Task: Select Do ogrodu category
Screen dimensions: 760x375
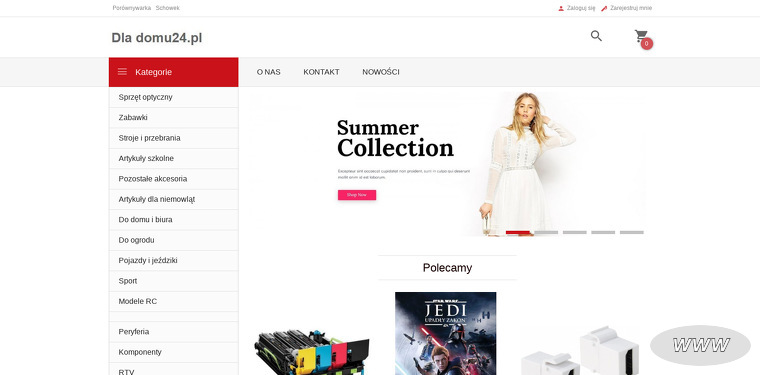Action: pos(174,239)
